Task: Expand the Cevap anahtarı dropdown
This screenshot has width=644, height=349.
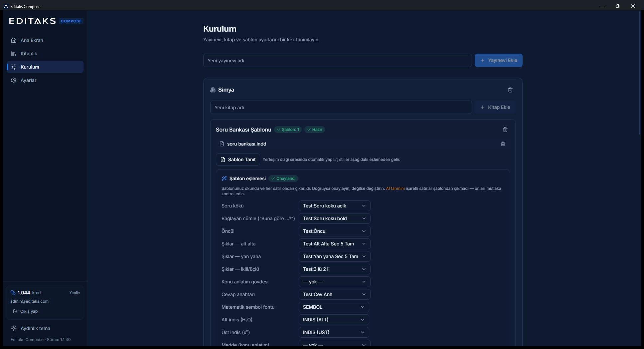Action: [x=334, y=294]
